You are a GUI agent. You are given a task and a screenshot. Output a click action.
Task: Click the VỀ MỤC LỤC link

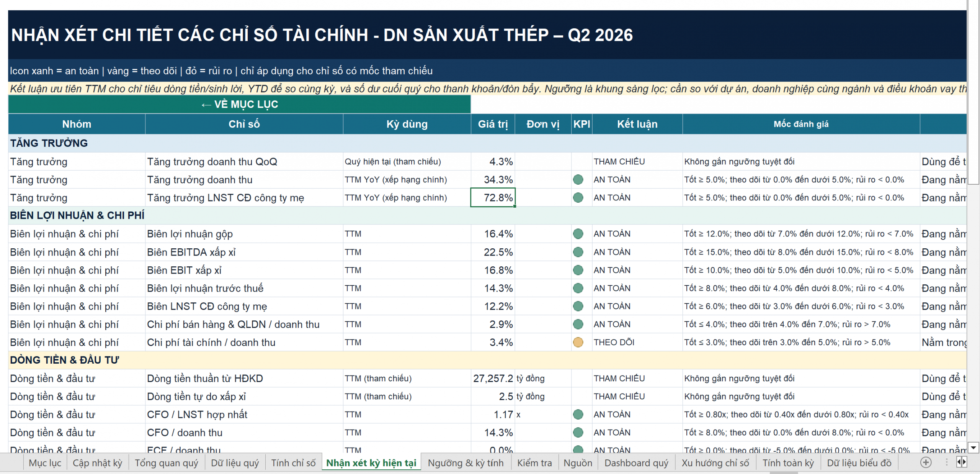240,104
